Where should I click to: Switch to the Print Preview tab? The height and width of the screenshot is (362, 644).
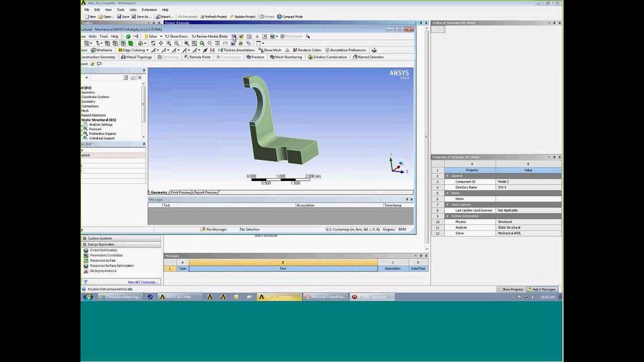pos(181,193)
